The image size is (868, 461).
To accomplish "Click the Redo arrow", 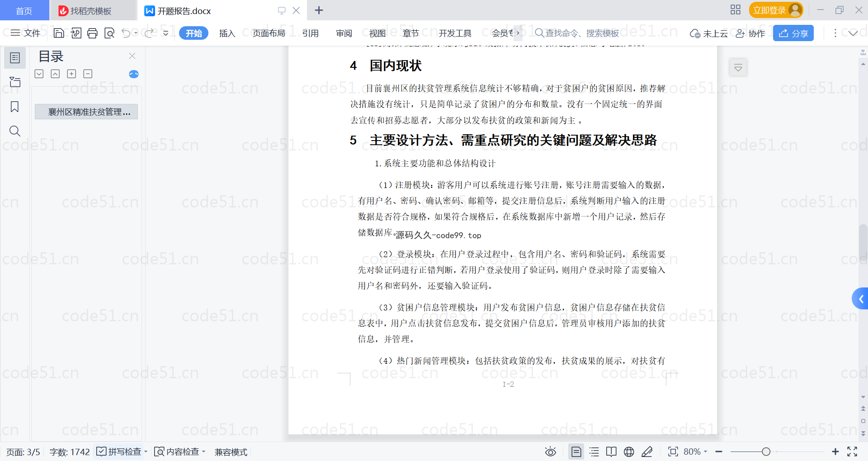I will 149,33.
